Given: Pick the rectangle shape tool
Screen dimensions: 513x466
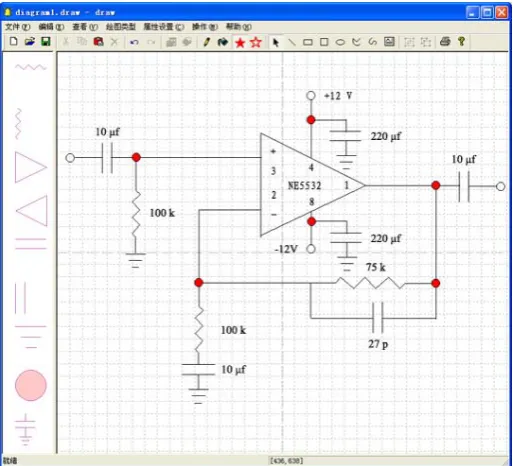Looking at the screenshot, I should pyautogui.click(x=308, y=42).
